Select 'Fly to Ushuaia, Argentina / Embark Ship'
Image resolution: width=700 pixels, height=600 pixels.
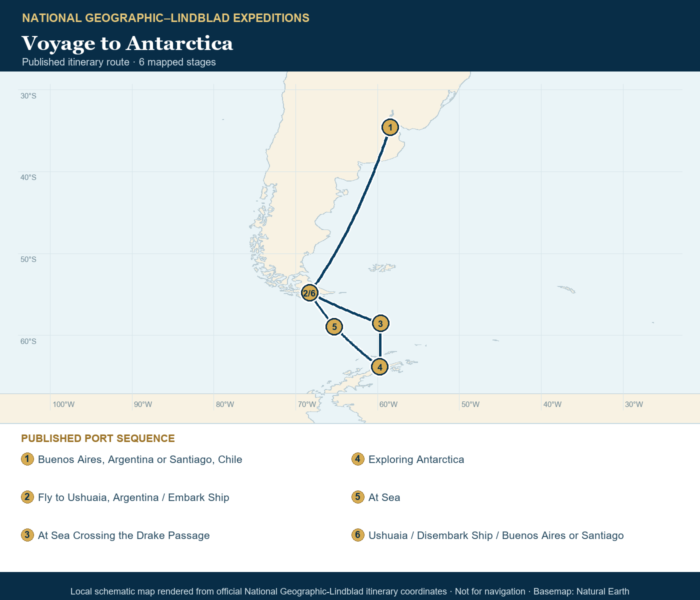point(133,497)
